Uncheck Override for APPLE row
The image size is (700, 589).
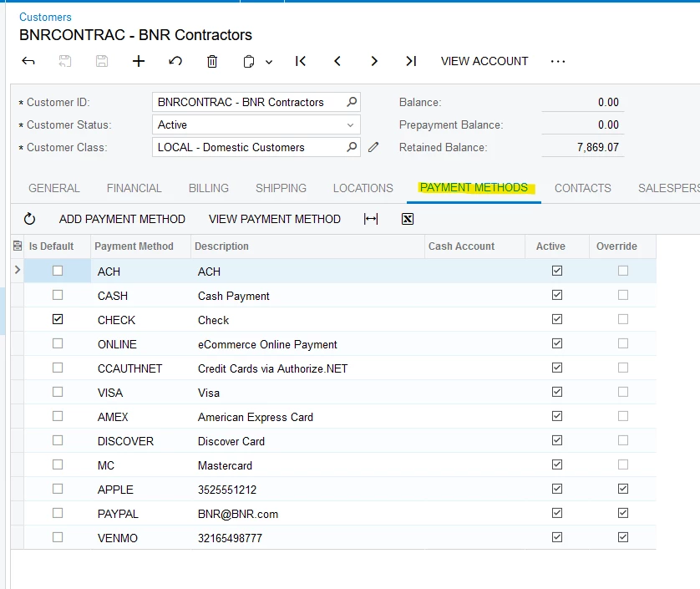click(x=623, y=489)
